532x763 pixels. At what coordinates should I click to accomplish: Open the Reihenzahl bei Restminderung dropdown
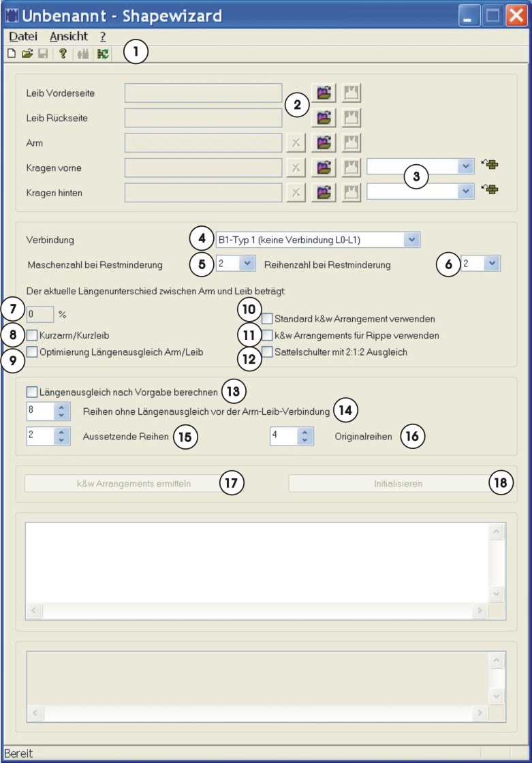tap(492, 264)
